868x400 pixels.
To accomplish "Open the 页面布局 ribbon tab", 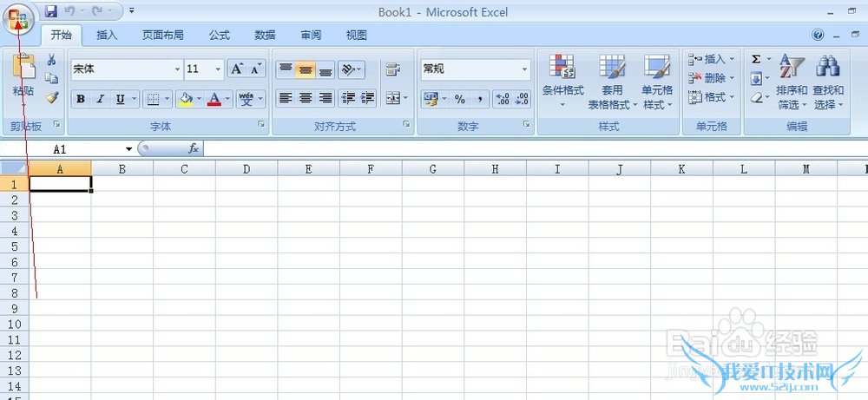I will (x=163, y=36).
